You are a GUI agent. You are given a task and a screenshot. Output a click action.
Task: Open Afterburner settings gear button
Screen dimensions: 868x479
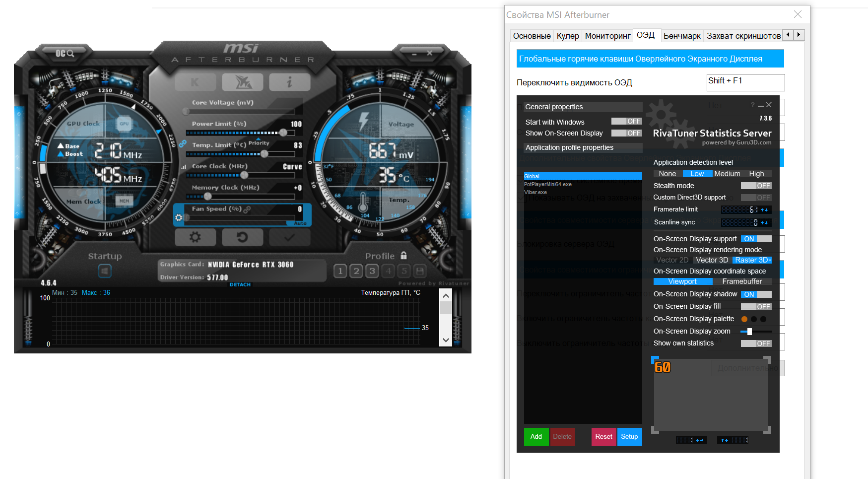(x=195, y=237)
